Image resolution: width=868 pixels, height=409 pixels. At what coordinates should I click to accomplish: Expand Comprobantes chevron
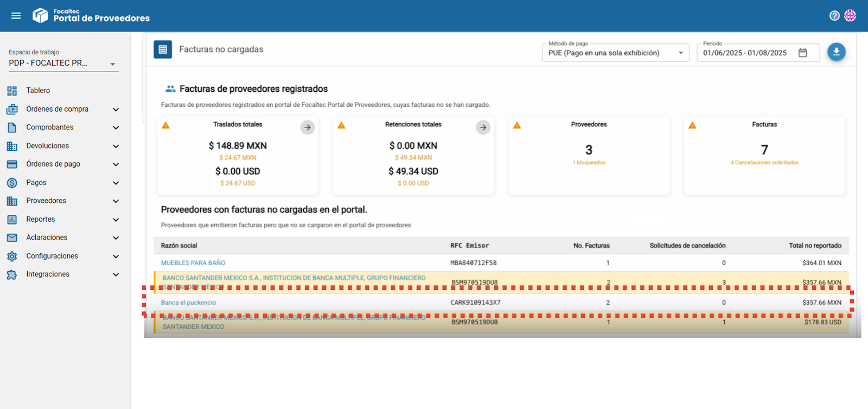point(116,128)
